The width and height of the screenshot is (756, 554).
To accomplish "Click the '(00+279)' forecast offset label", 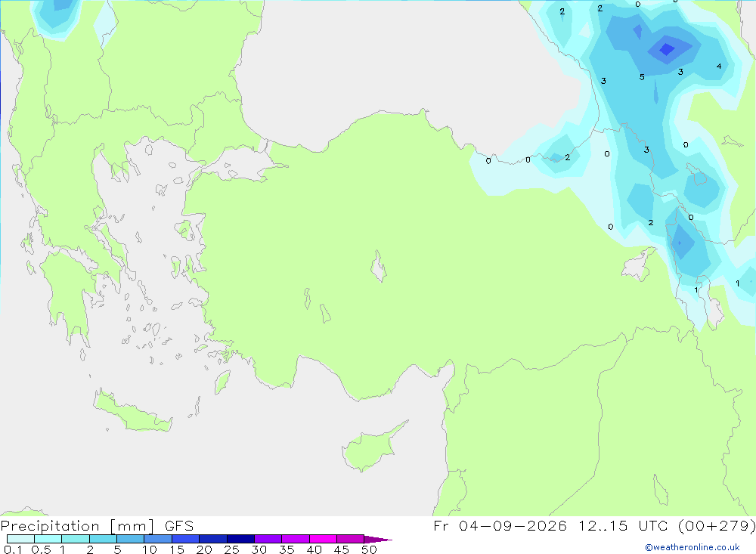I will 717,525.
